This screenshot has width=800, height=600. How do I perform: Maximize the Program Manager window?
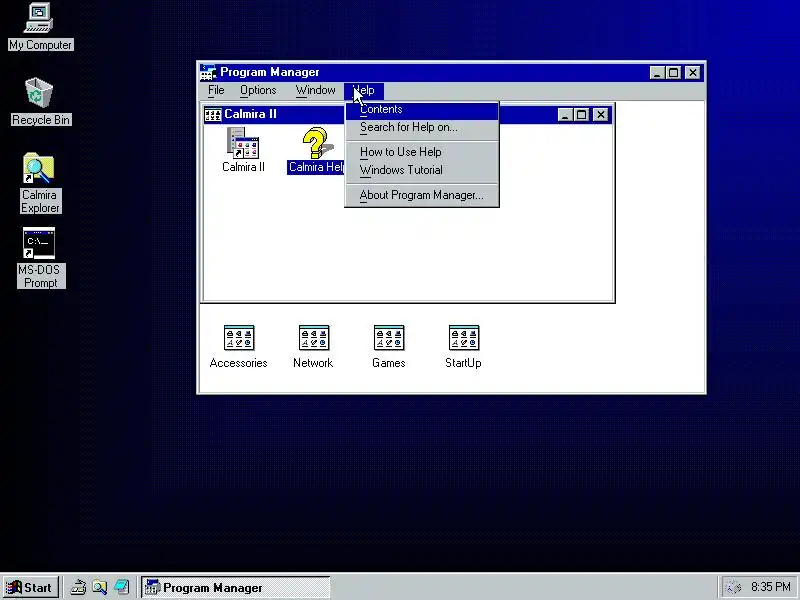673,73
